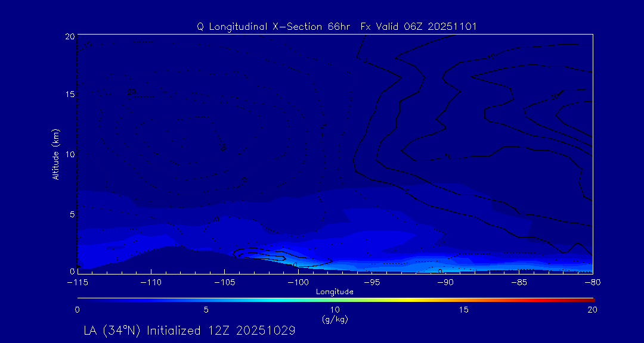Click the 15 altitude tick label
Viewport: 644px width, 343px height.
pos(69,95)
